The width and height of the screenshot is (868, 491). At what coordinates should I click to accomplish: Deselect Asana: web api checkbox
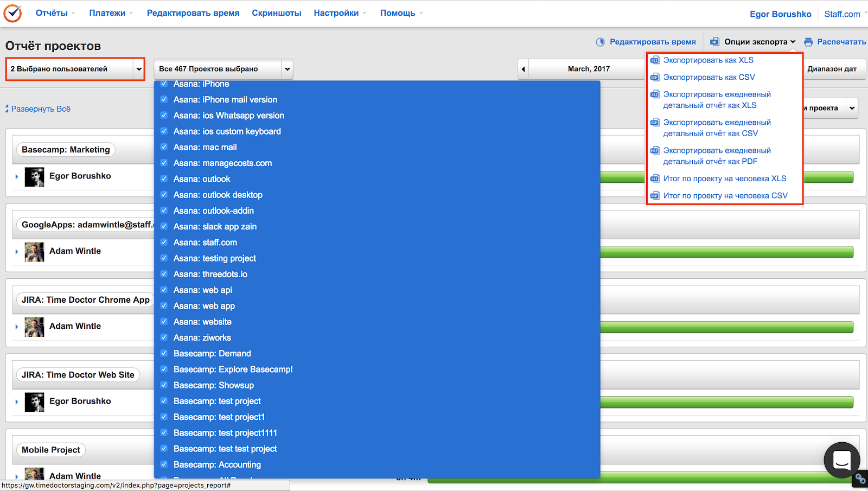click(x=164, y=290)
